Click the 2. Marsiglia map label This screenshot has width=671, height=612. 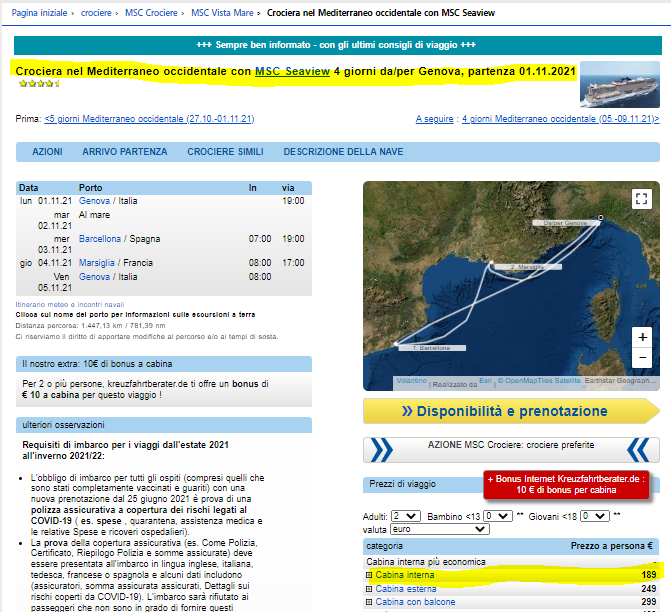528,267
